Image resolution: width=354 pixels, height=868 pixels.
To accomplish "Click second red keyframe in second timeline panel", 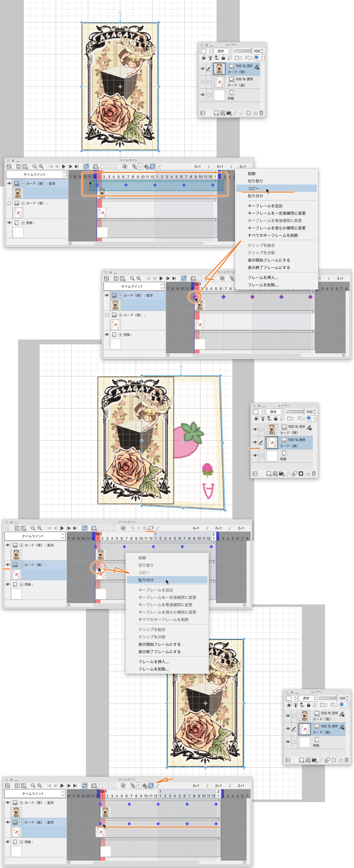I will click(x=223, y=297).
